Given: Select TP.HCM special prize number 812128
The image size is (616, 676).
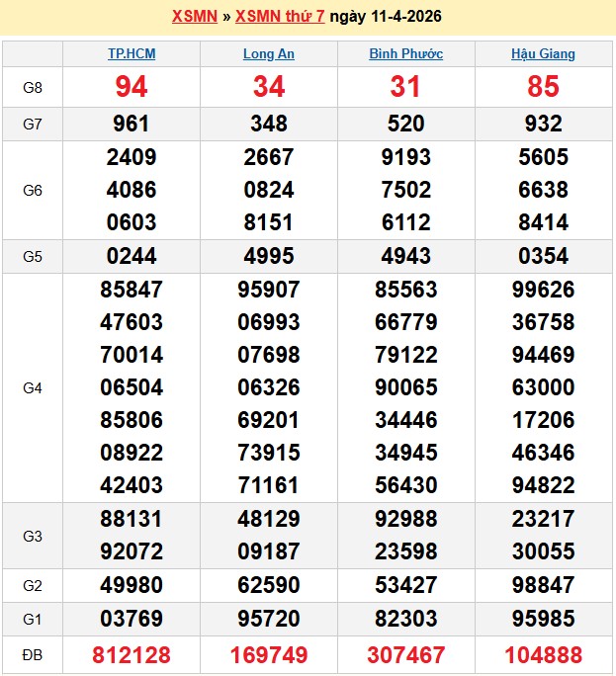Looking at the screenshot, I should (132, 654).
